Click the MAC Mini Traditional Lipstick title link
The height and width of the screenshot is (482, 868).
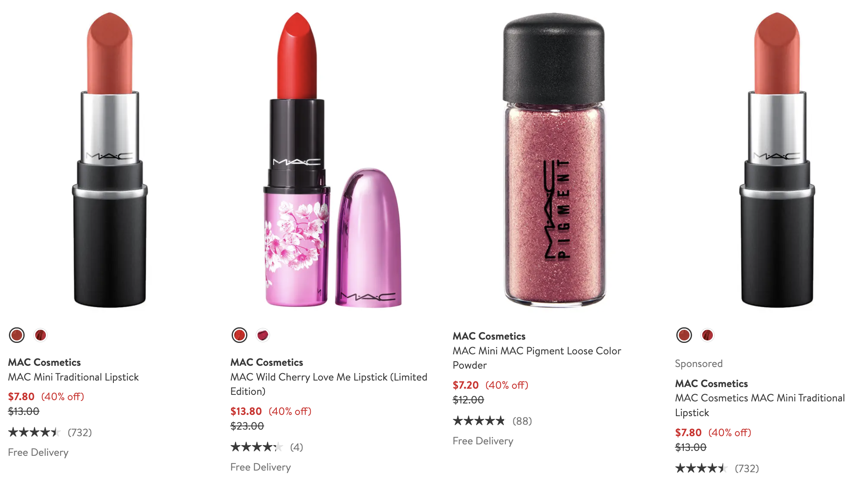pyautogui.click(x=73, y=377)
